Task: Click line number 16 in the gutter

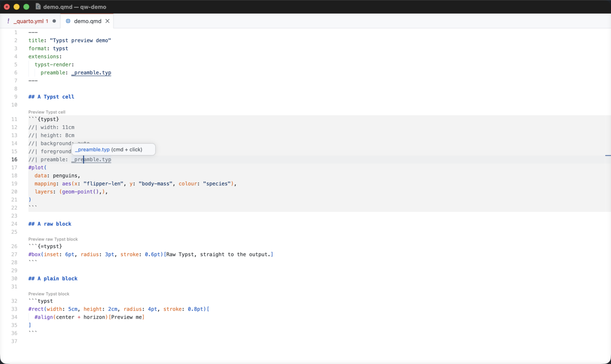Action: tap(14, 160)
